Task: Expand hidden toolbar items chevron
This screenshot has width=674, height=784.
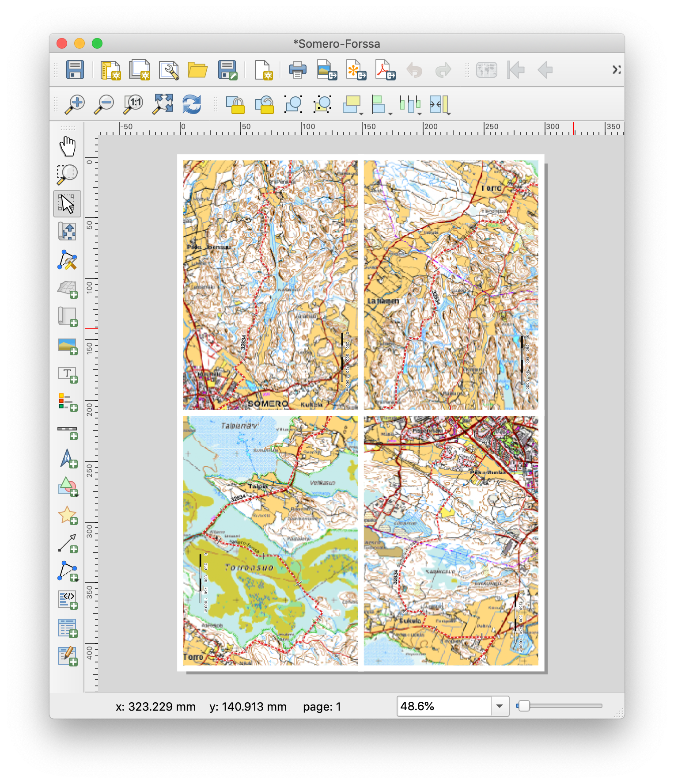Action: pyautogui.click(x=616, y=70)
